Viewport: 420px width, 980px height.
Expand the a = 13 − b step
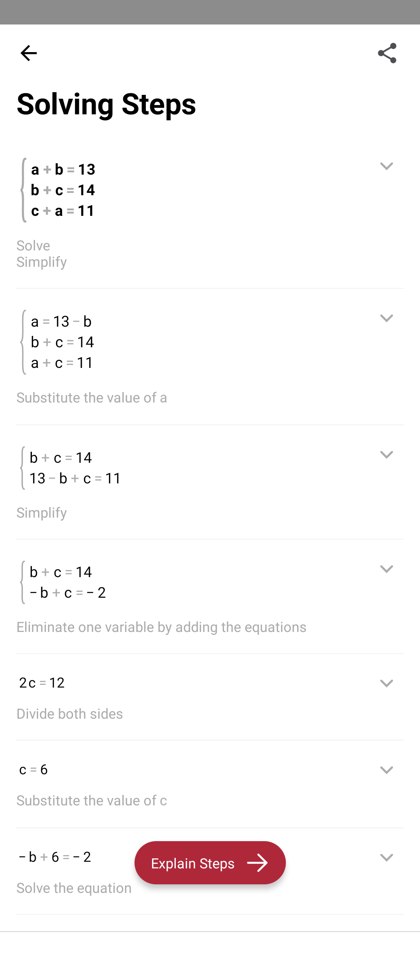pyautogui.click(x=387, y=318)
